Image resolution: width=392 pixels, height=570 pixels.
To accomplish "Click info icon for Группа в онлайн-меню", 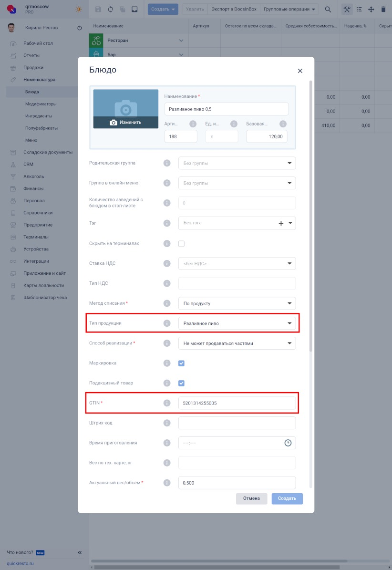I will pyautogui.click(x=167, y=183).
